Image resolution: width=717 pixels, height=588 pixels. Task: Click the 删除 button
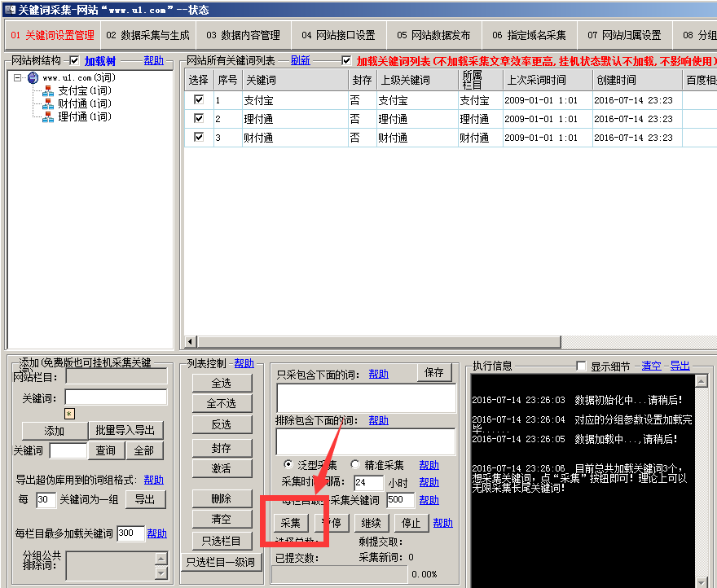point(222,499)
